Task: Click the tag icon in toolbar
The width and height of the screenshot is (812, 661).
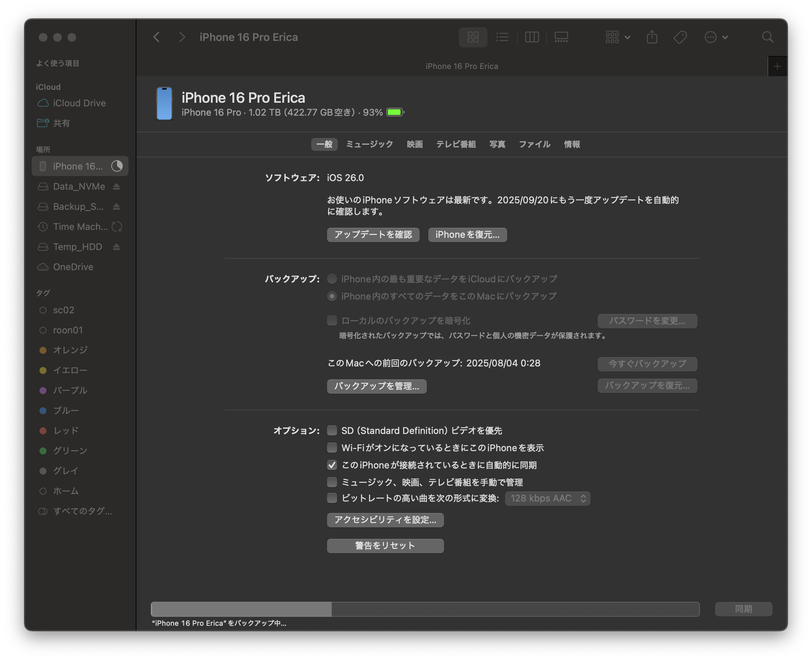Action: [x=680, y=37]
